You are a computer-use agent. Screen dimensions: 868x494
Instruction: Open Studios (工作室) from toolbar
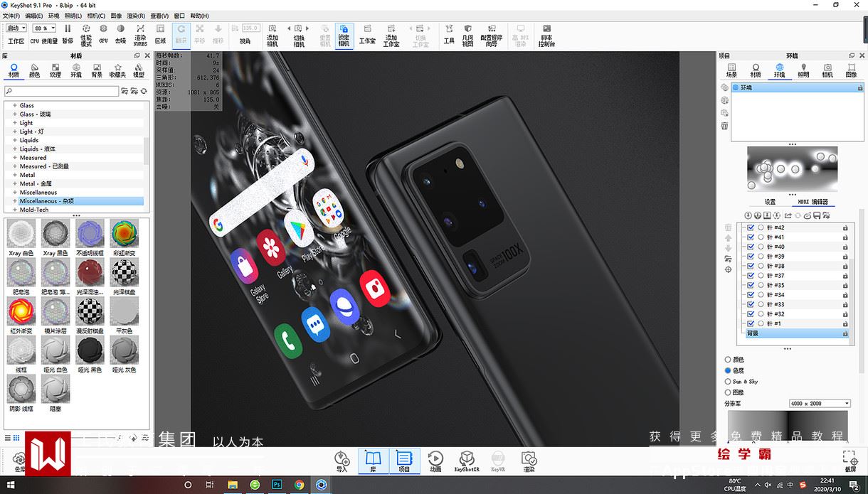pyautogui.click(x=367, y=33)
